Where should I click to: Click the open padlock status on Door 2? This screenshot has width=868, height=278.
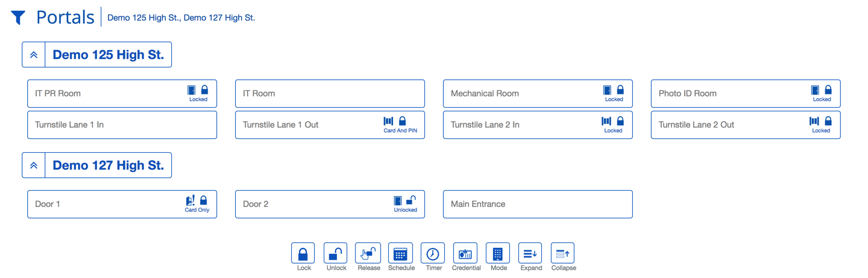tap(411, 201)
